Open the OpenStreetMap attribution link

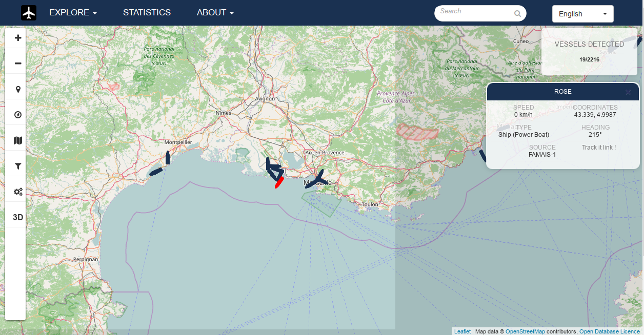(x=525, y=331)
